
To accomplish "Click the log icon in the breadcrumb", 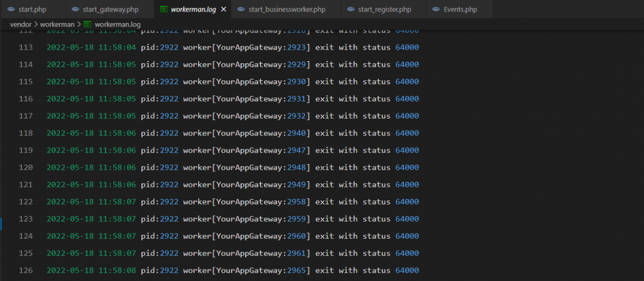I will (x=87, y=24).
